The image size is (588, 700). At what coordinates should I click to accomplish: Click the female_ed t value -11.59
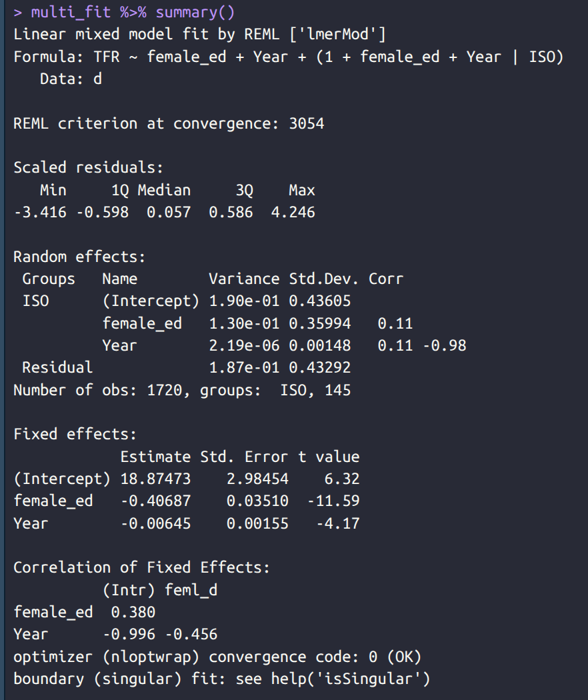coord(333,501)
